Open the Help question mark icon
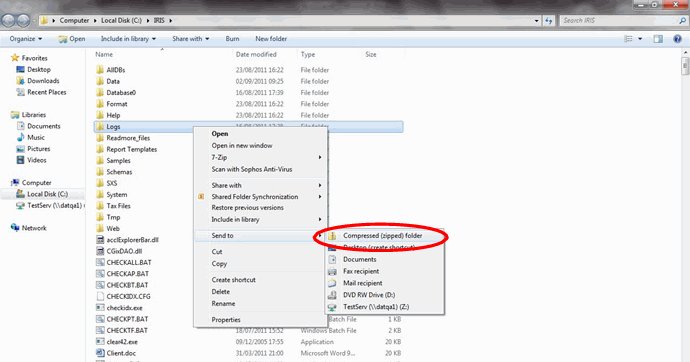Screen dimensions: 690x362 click(677, 39)
